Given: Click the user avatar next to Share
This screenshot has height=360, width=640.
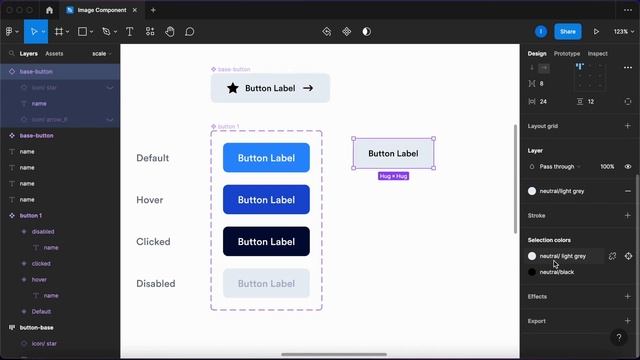Looking at the screenshot, I should point(541,31).
